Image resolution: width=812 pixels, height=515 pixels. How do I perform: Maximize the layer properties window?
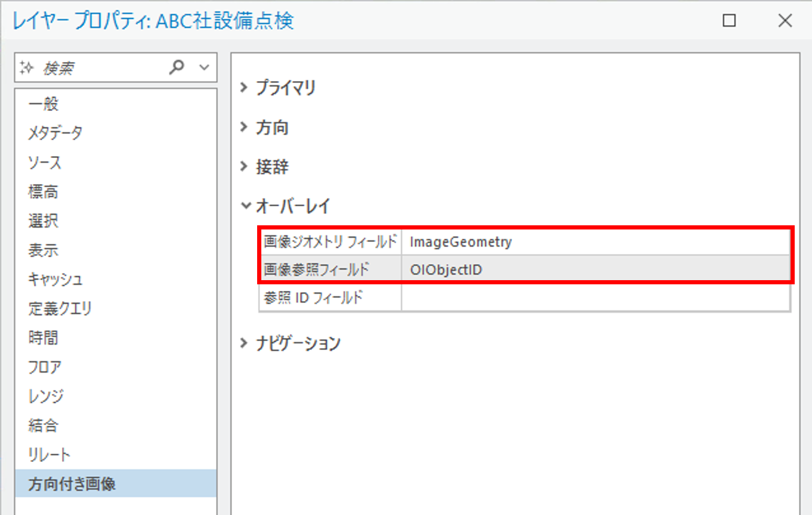[x=729, y=21]
